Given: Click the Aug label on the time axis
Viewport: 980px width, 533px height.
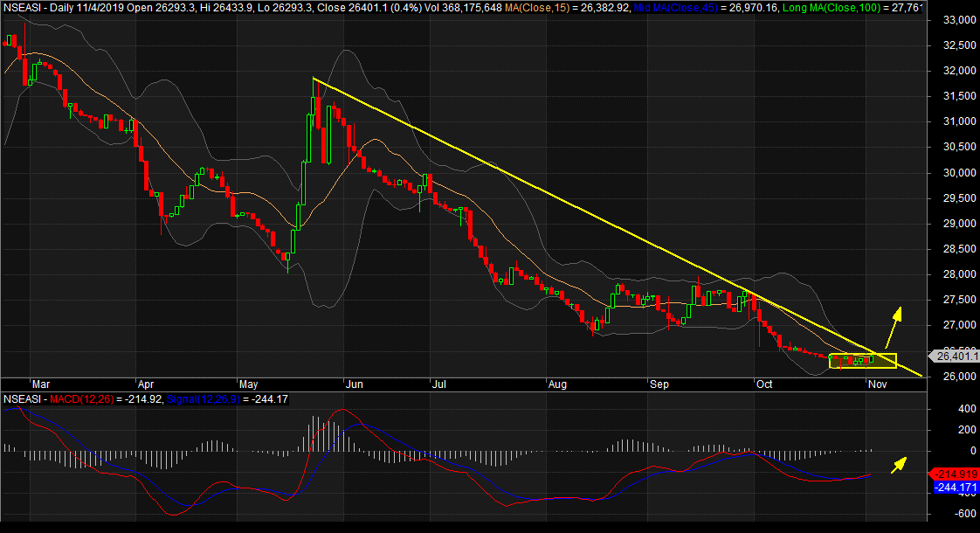Looking at the screenshot, I should click(557, 384).
